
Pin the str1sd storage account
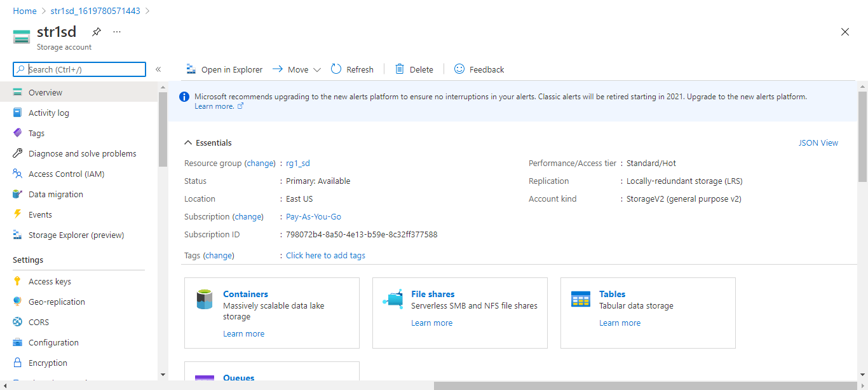click(96, 32)
